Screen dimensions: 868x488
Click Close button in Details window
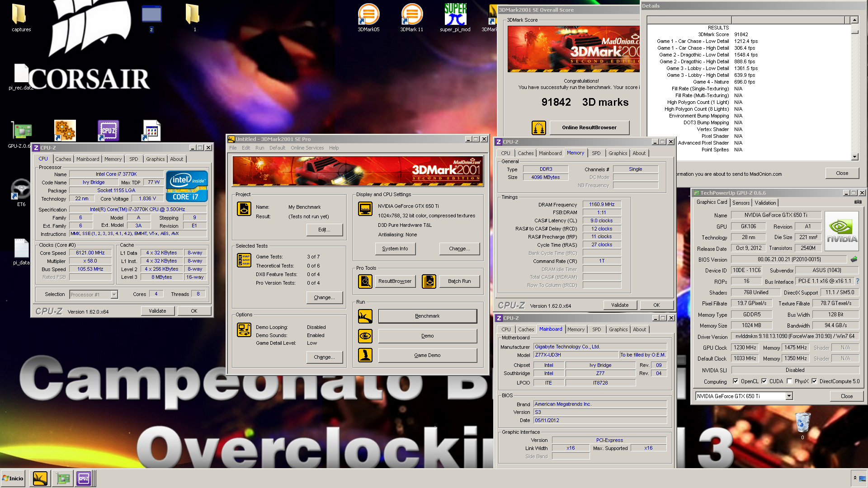pyautogui.click(x=842, y=173)
